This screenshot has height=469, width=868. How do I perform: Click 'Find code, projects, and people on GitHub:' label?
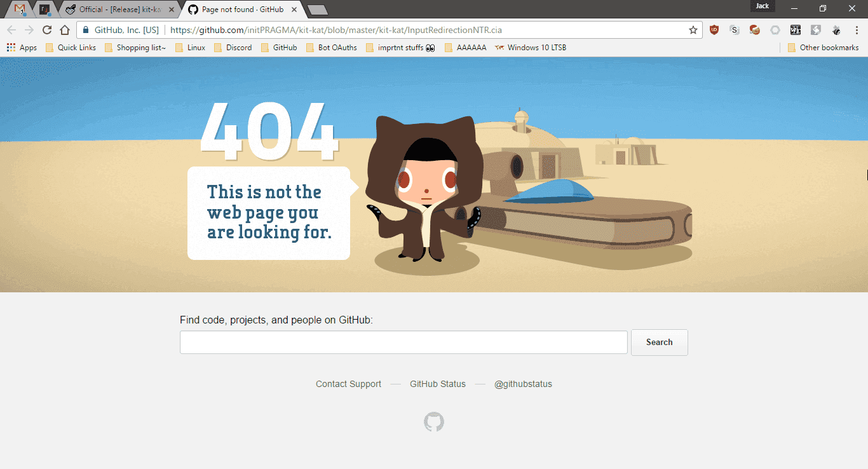click(x=276, y=320)
